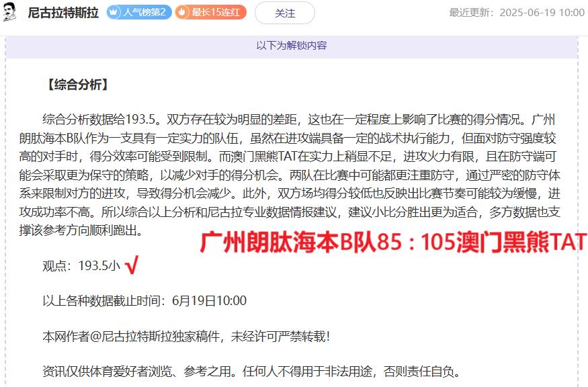Open the author avatar of 尼古拉特斯拉
The width and height of the screenshot is (588, 387).
[10, 11]
